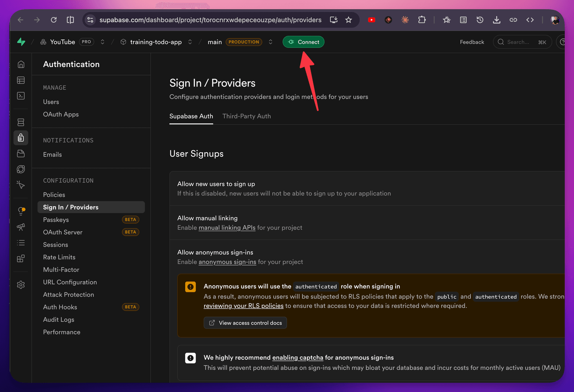Expand the main branch switcher
574x392 pixels.
point(270,42)
